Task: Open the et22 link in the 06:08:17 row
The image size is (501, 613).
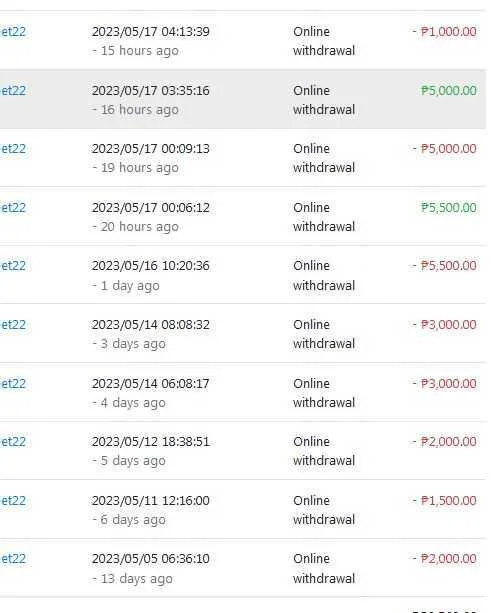Action: (13, 384)
